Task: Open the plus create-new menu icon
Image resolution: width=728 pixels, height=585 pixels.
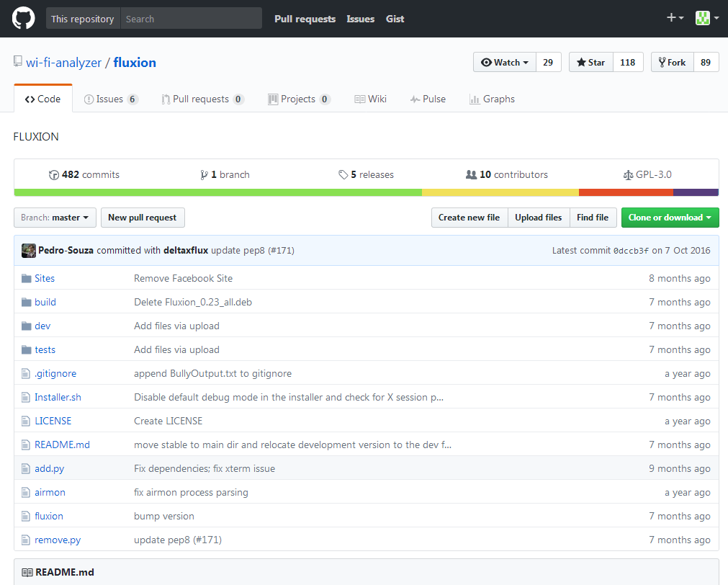Action: click(x=675, y=19)
